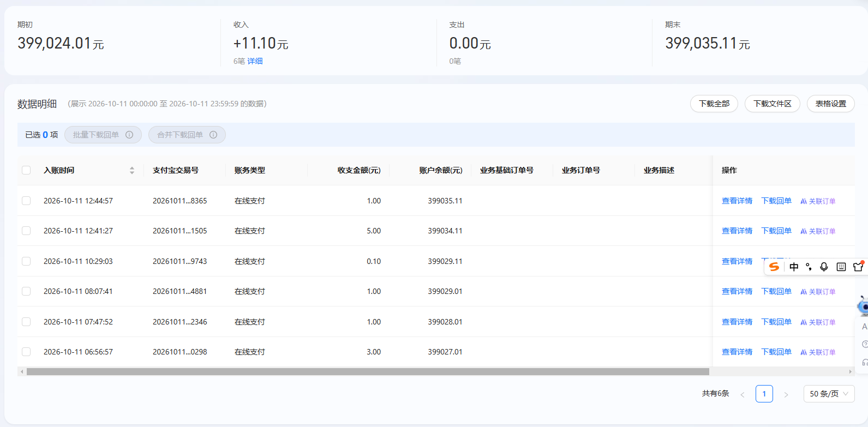Click info icon beside 批量下载回单
Viewport: 868px width, 427px height.
click(129, 135)
